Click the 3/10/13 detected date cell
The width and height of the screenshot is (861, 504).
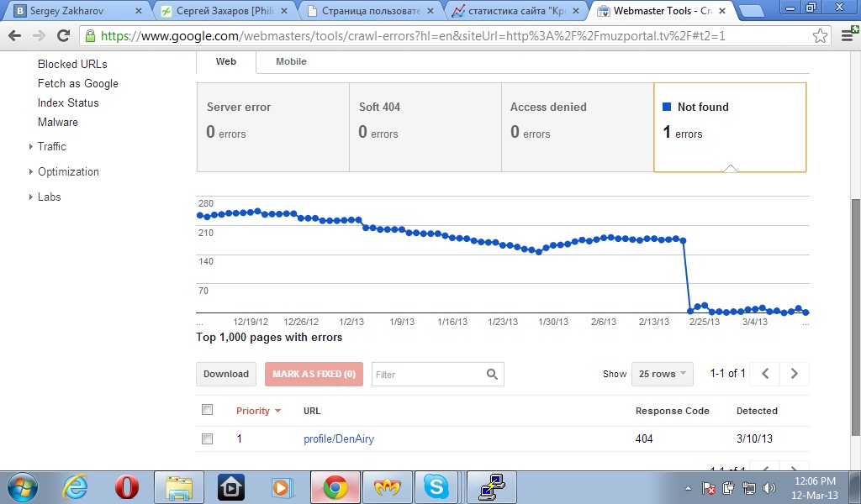click(754, 438)
